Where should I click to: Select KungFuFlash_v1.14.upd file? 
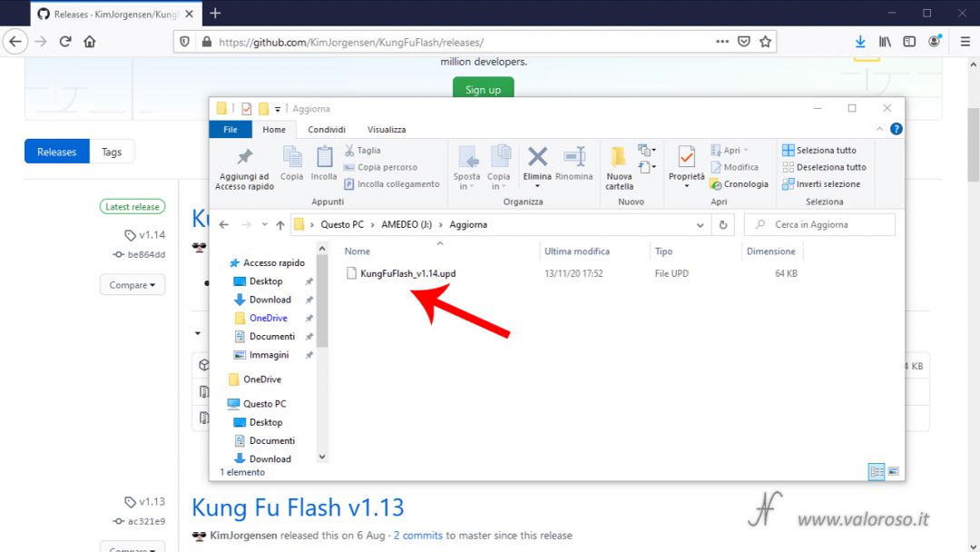(x=407, y=273)
